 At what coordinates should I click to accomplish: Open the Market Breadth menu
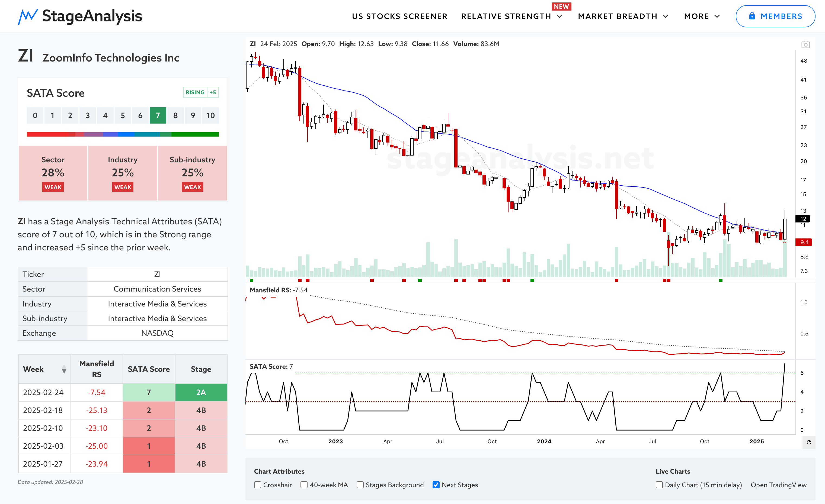coord(618,16)
